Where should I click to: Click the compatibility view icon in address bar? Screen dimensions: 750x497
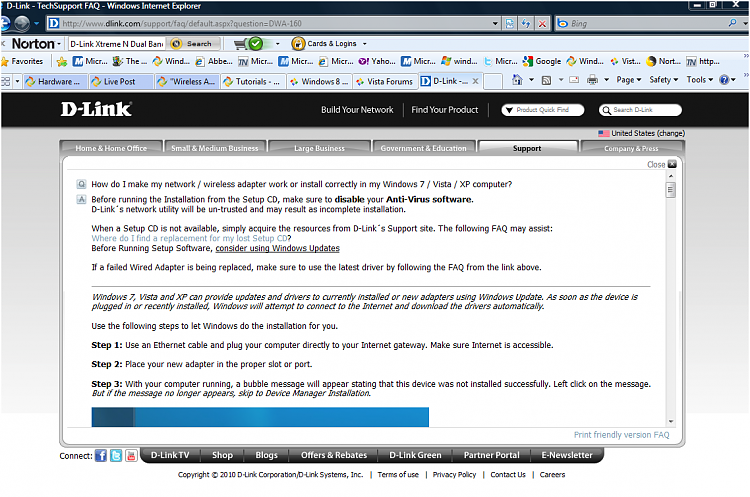tap(510, 23)
